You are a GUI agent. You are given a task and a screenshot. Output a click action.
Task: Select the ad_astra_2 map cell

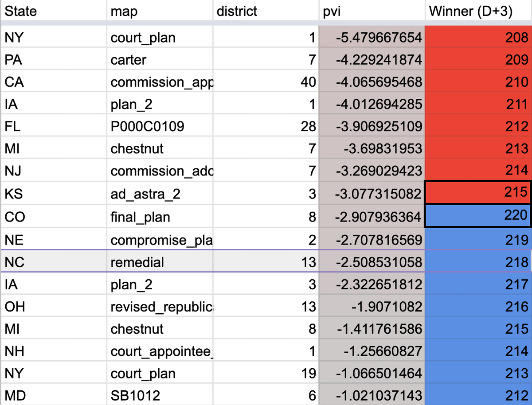coord(160,194)
